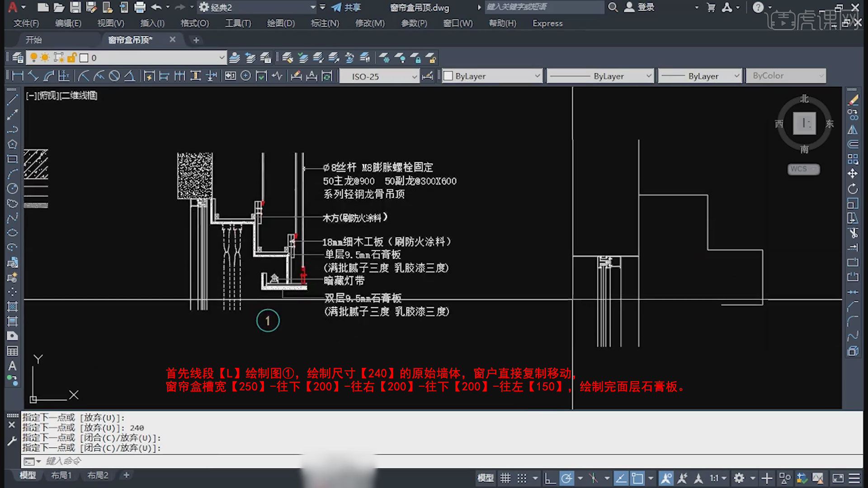Screen dimensions: 868x488
Task: Select the Polygon draw tool
Action: pyautogui.click(x=12, y=144)
